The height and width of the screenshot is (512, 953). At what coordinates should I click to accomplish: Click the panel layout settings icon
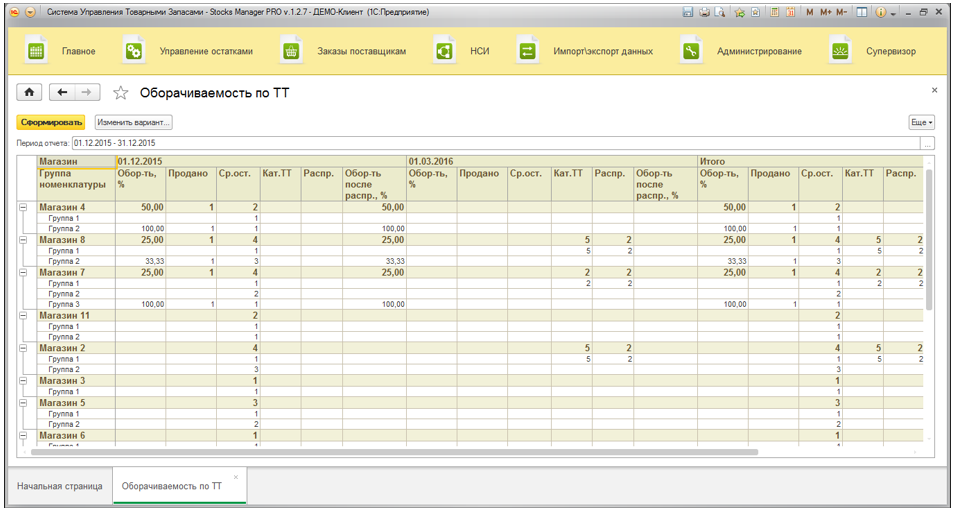(861, 12)
